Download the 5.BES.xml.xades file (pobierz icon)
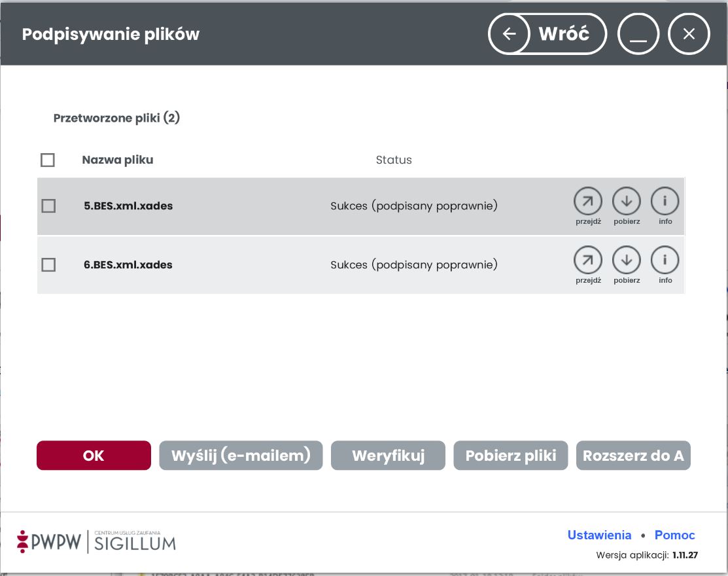Screen dimensions: 728x576 point(626,202)
